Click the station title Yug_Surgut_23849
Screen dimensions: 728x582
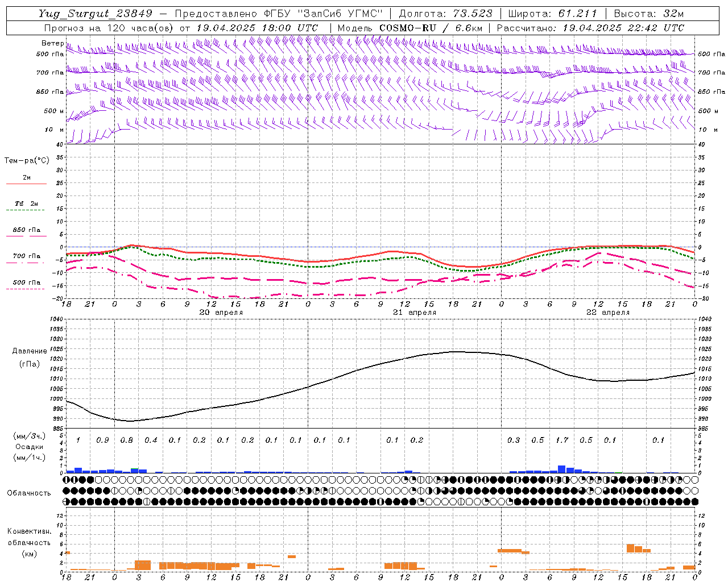(96, 14)
